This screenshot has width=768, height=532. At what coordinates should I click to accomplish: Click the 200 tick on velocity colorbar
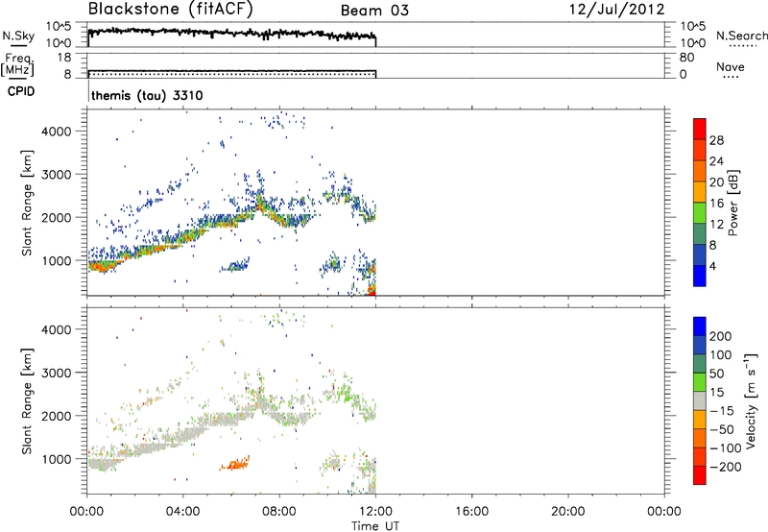click(721, 336)
